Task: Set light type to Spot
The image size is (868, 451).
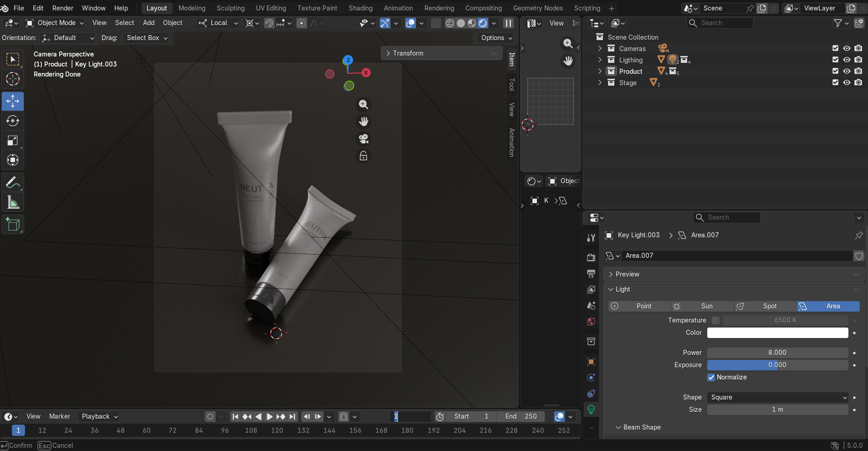Action: point(765,306)
